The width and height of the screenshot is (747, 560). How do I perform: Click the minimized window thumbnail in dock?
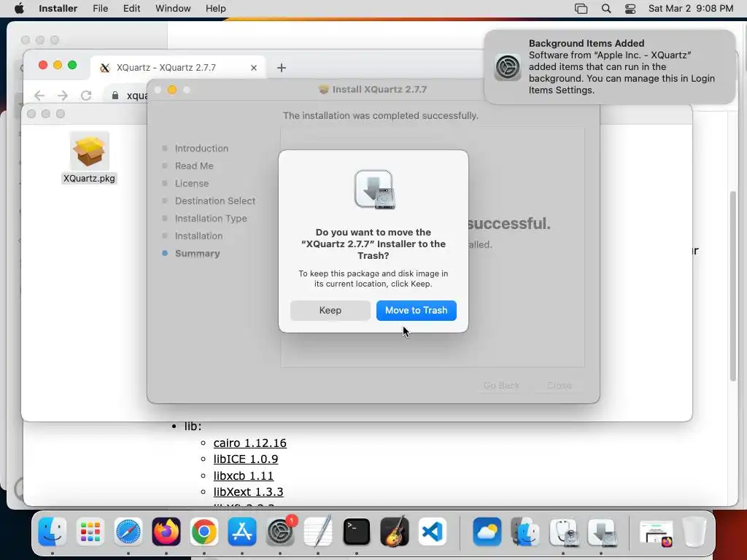click(656, 532)
